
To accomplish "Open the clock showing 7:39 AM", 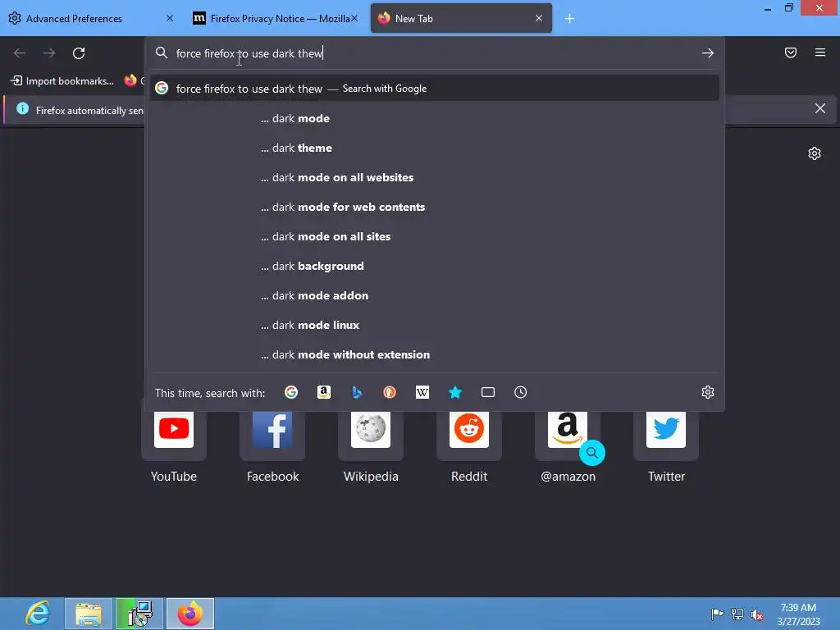I will tap(798, 614).
